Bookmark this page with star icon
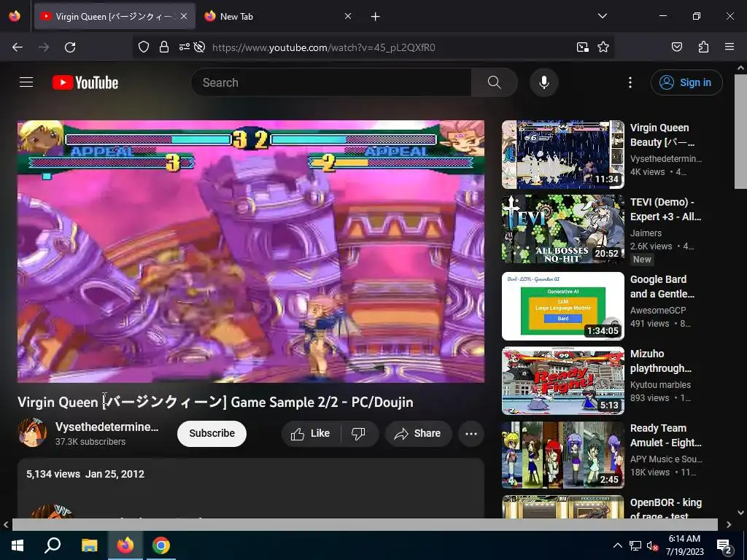The width and height of the screenshot is (747, 560). [603, 47]
